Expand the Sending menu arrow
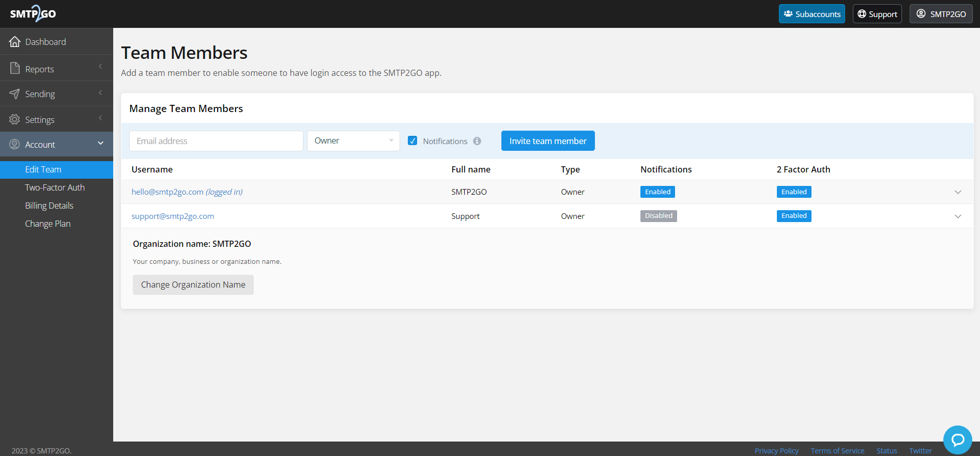980x456 pixels. (100, 93)
